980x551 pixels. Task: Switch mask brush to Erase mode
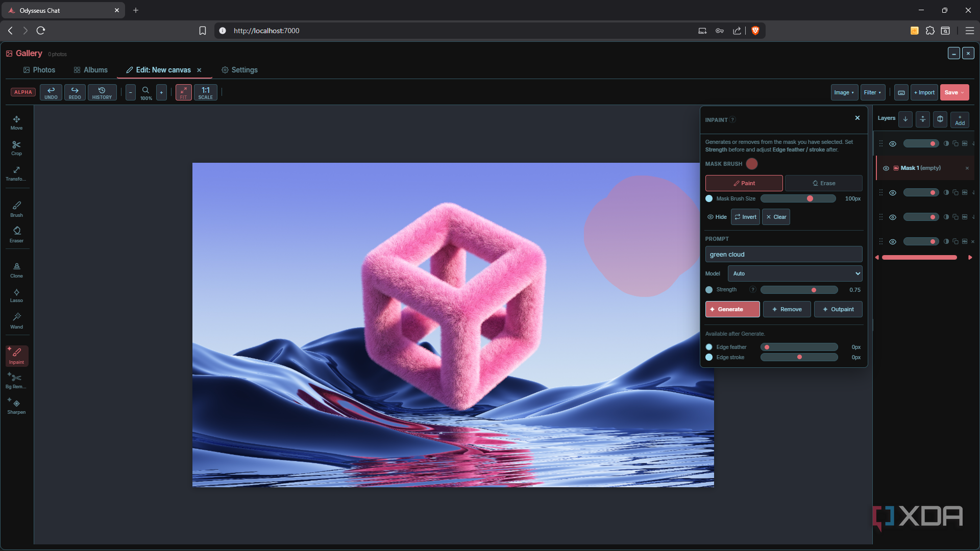pyautogui.click(x=824, y=183)
